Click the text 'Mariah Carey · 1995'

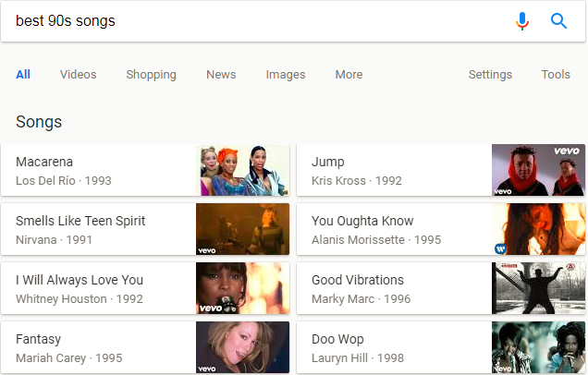(68, 358)
